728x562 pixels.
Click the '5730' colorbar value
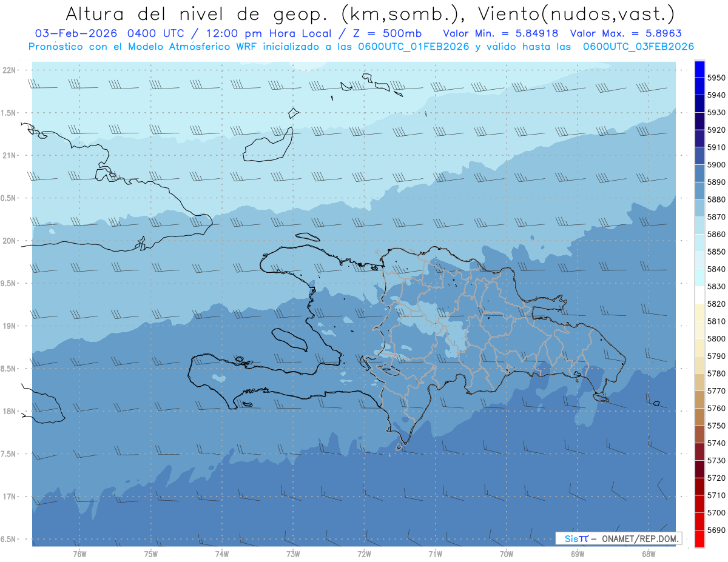(x=716, y=461)
